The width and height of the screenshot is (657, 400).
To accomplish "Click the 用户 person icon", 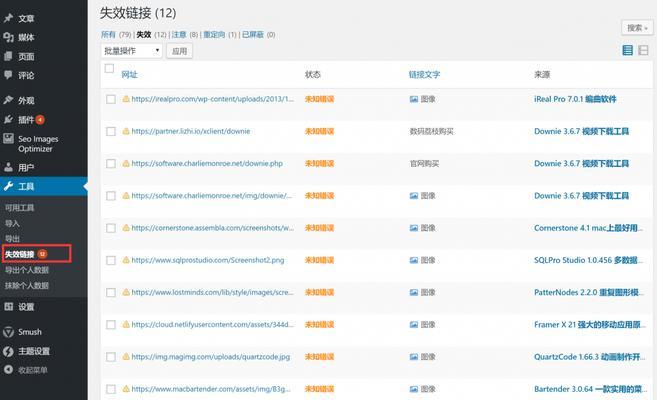I will (8, 168).
